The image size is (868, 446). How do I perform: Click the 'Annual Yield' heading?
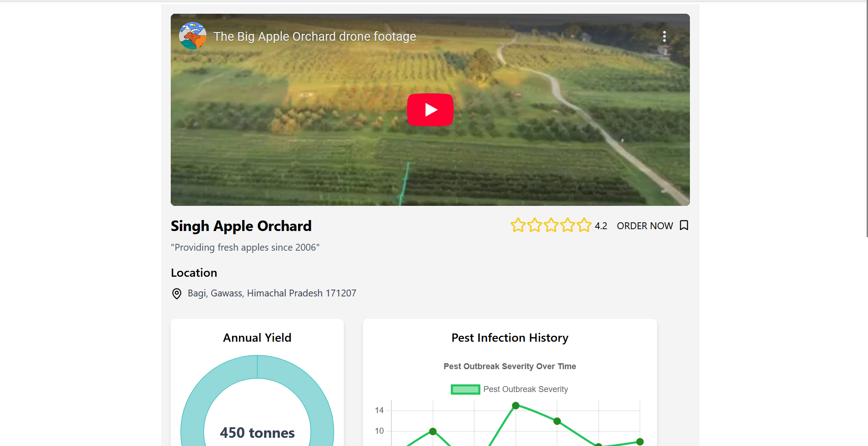tap(257, 338)
